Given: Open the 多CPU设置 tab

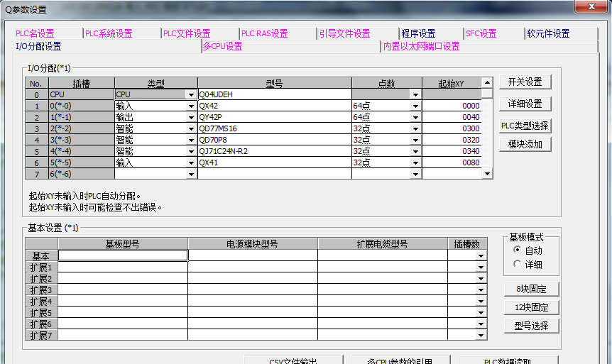Looking at the screenshot, I should pos(222,46).
